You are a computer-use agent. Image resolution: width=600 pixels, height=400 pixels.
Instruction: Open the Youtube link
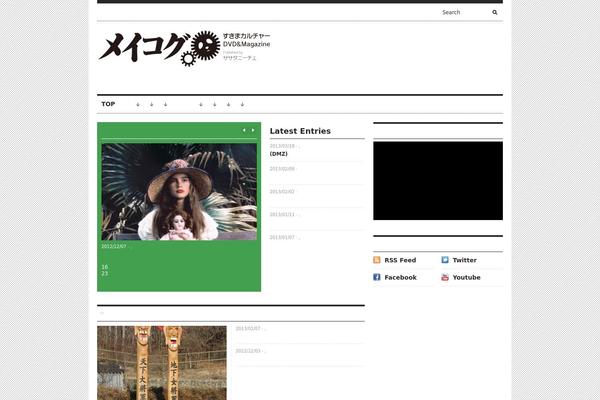pos(466,278)
